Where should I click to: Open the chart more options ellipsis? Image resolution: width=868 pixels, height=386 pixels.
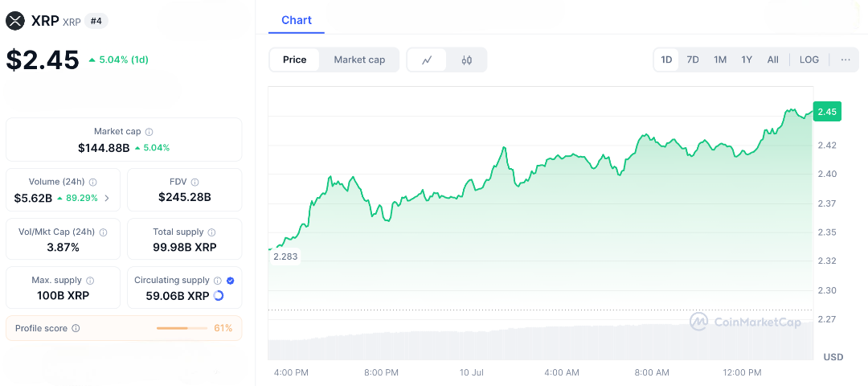(x=845, y=60)
